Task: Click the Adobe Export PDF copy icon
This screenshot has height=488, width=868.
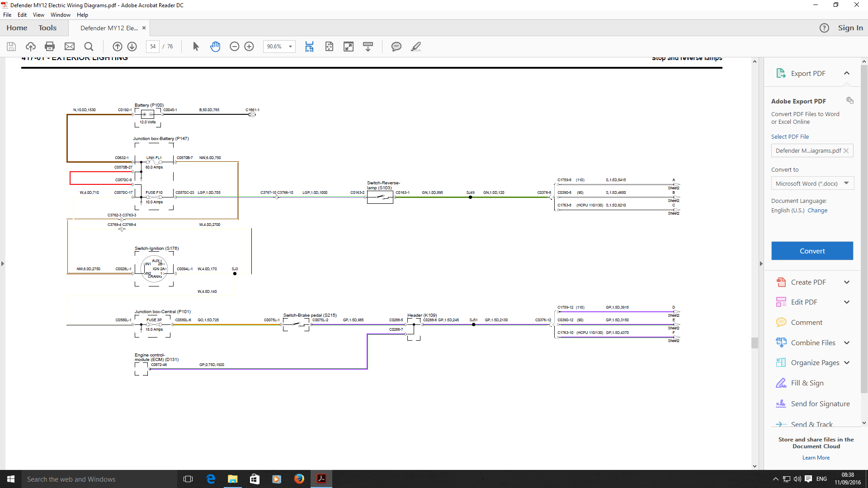Action: coord(850,100)
